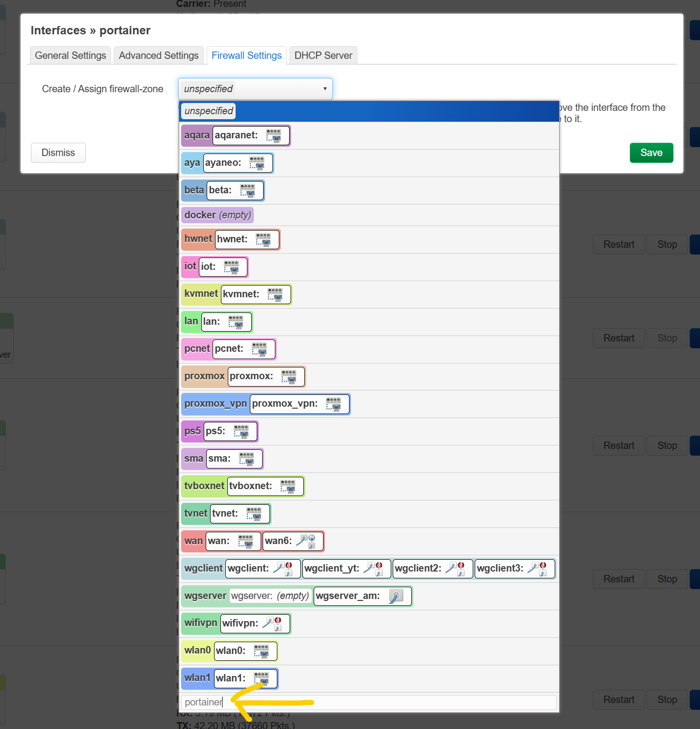Select the iot zone entry
700x729 pixels.
tap(190, 266)
